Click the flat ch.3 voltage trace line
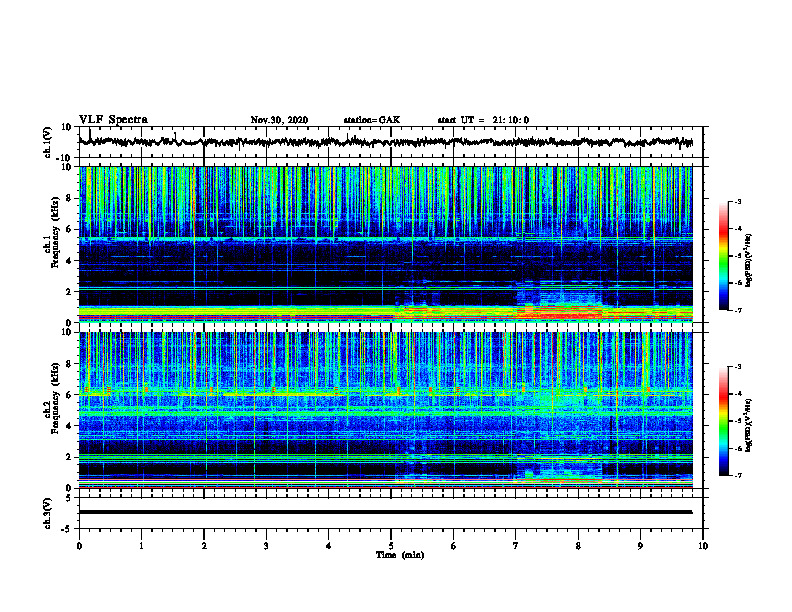 pyautogui.click(x=385, y=512)
